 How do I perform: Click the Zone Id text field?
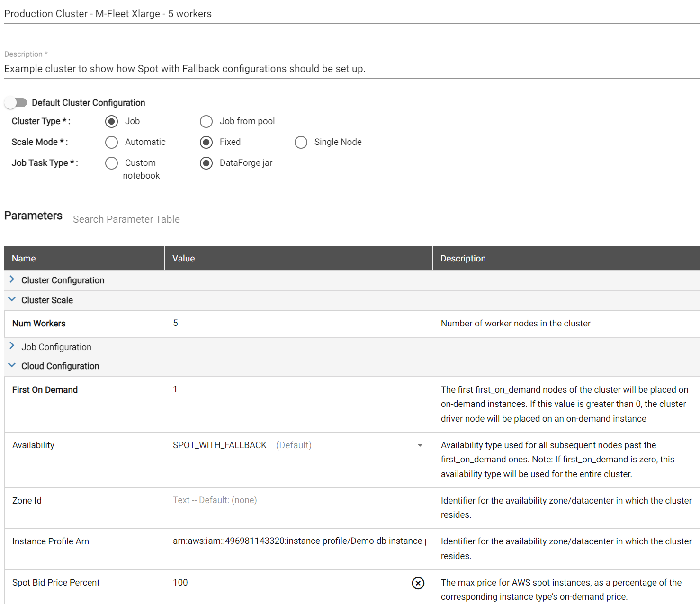click(299, 500)
